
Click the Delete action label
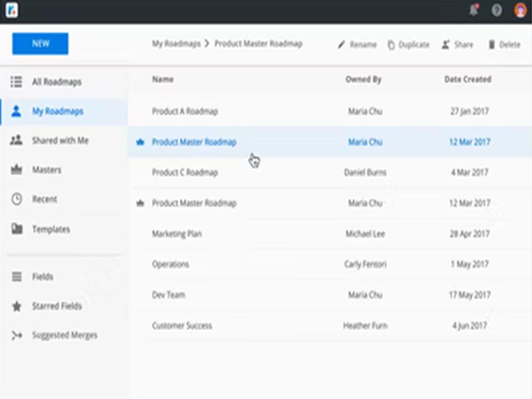[x=509, y=45]
